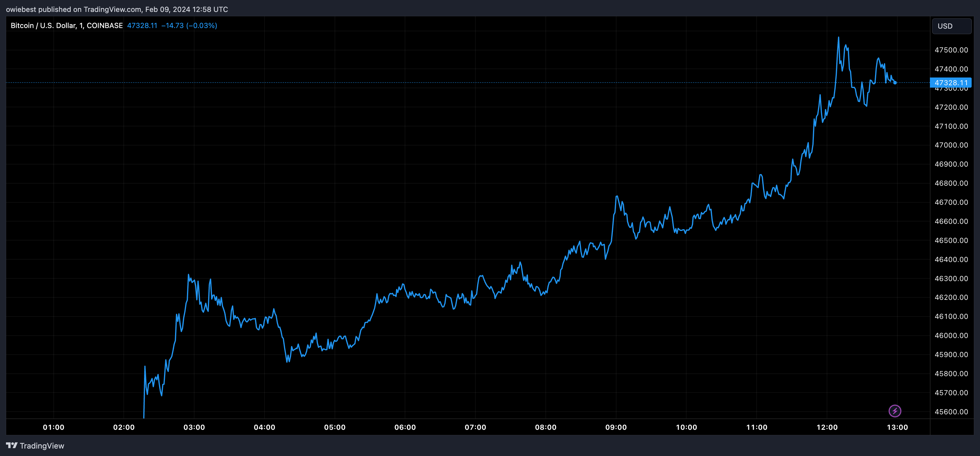The width and height of the screenshot is (980, 456).
Task: Click the 09:00 time axis label
Action: 616,427
